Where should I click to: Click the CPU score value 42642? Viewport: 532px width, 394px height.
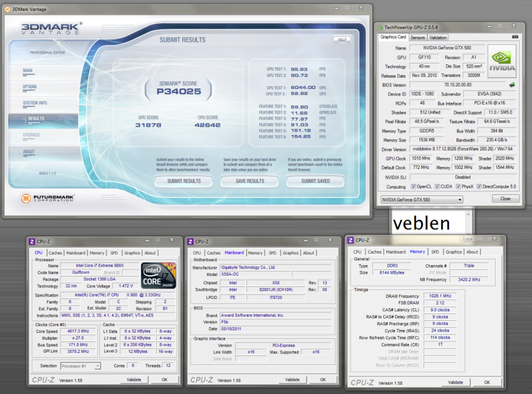click(x=207, y=125)
